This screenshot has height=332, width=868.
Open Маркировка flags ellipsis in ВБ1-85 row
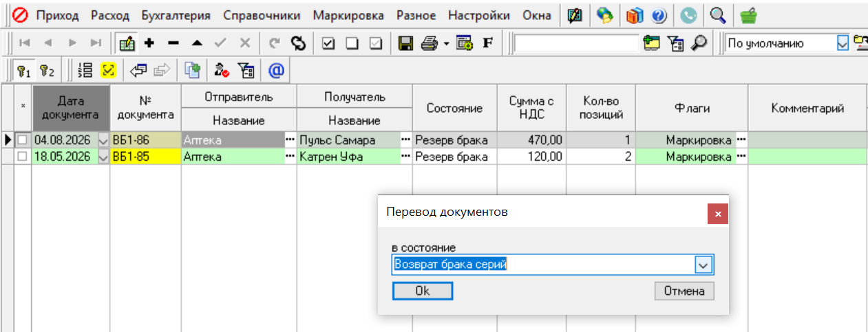[x=741, y=157]
